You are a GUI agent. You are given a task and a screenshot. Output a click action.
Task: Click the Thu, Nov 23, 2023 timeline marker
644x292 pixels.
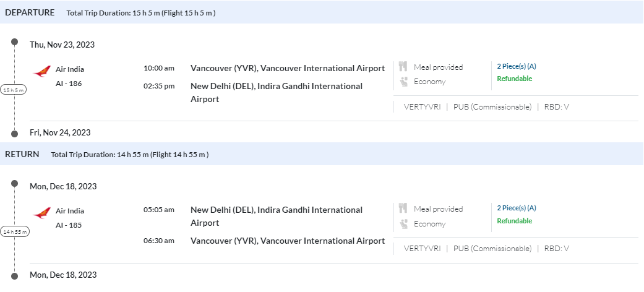[x=14, y=42]
